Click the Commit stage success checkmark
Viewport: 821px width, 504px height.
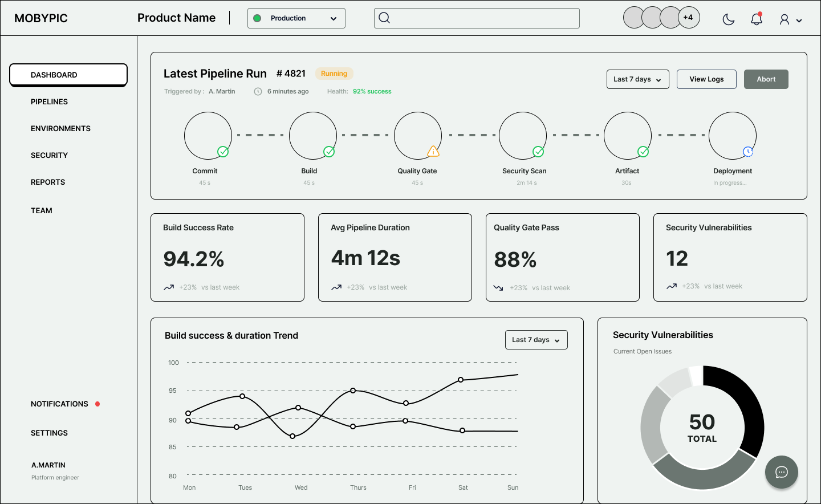(x=223, y=152)
